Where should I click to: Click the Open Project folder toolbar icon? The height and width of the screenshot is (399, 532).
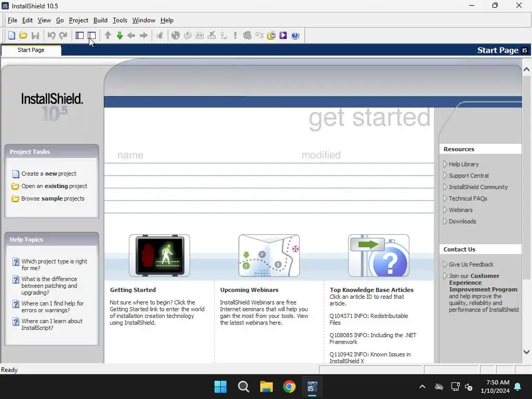pyautogui.click(x=23, y=35)
